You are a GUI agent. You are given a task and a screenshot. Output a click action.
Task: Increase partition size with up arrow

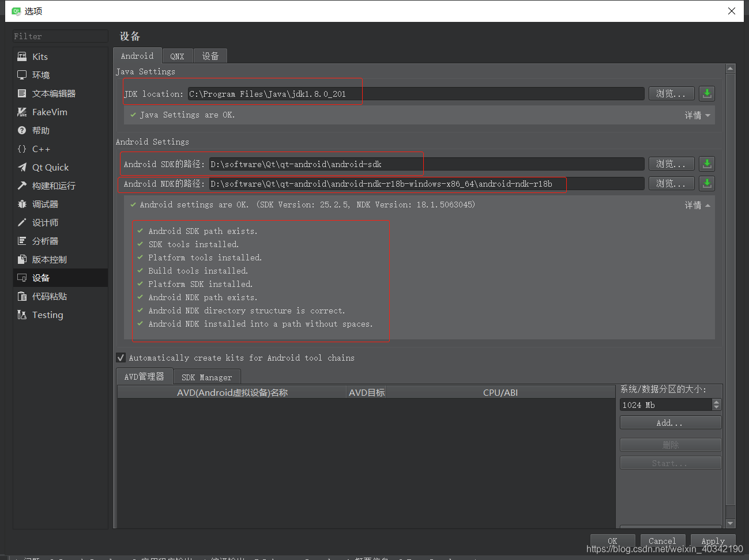click(717, 402)
